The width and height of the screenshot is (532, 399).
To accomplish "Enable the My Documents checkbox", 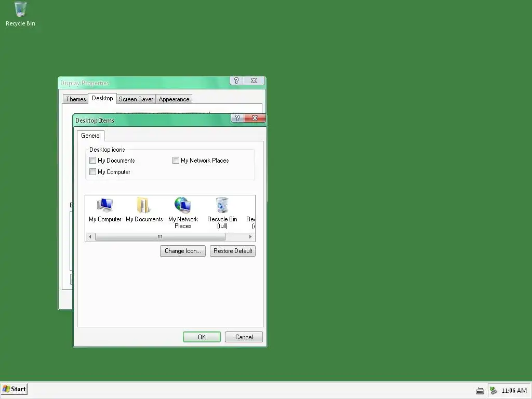I will tap(92, 160).
